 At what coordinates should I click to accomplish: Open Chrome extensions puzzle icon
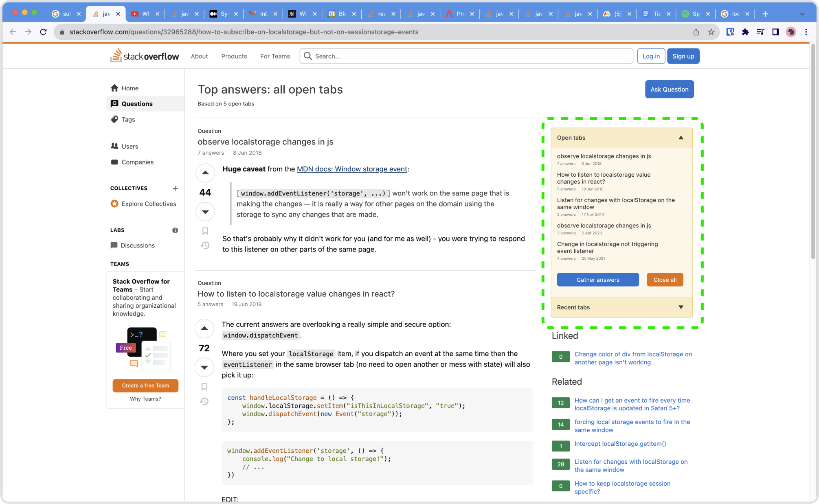(745, 32)
